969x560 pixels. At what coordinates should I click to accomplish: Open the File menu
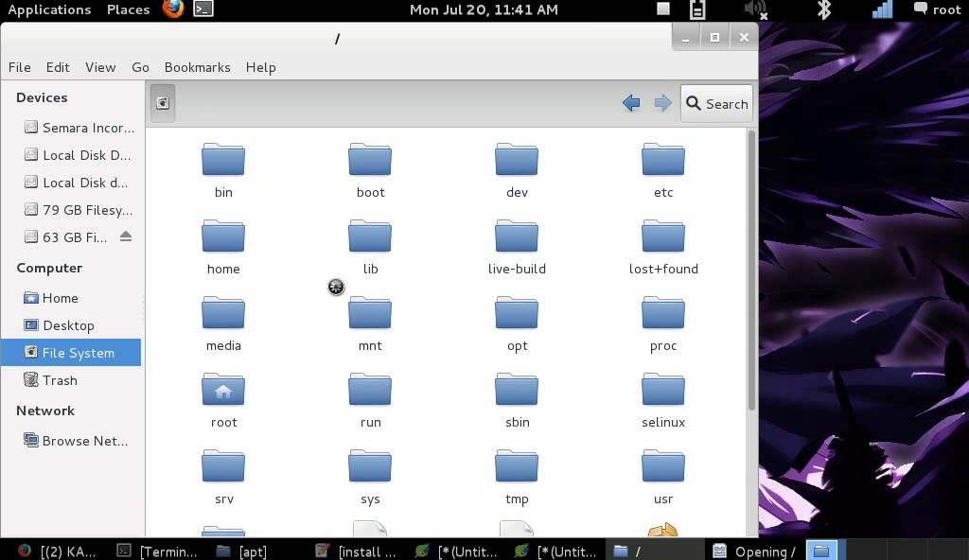point(19,67)
